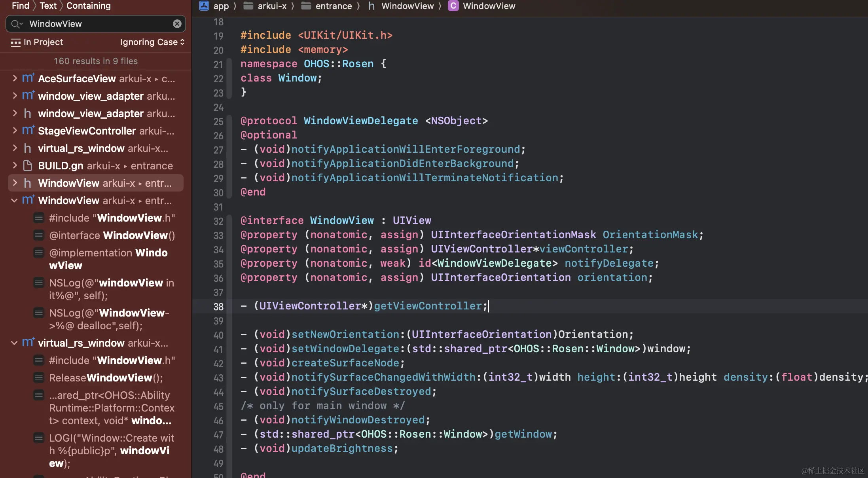Click the Find breadcrumb in search navigator

[x=20, y=6]
